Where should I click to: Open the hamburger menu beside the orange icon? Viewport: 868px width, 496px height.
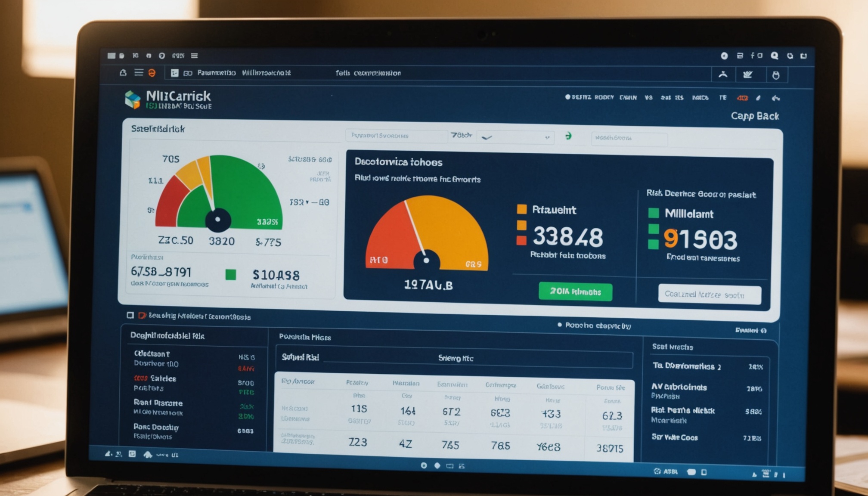tap(139, 72)
